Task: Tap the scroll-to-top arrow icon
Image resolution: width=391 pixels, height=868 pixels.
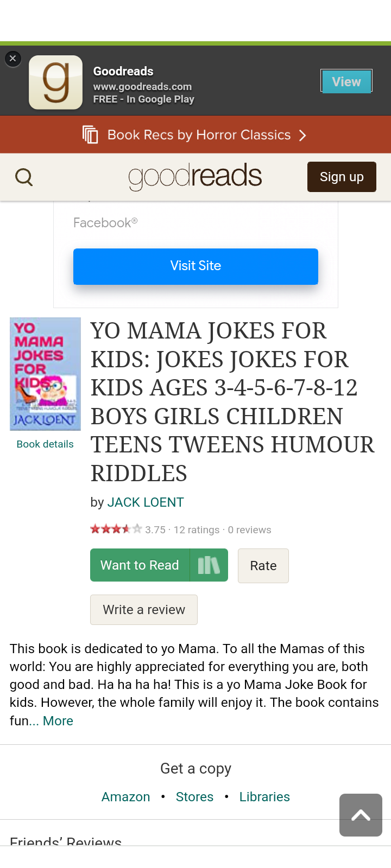Action: tap(361, 815)
